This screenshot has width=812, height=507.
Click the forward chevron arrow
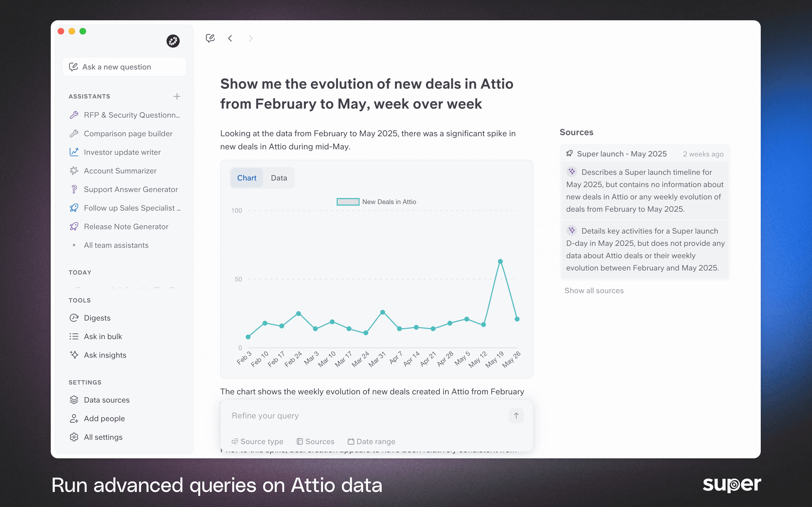[251, 38]
